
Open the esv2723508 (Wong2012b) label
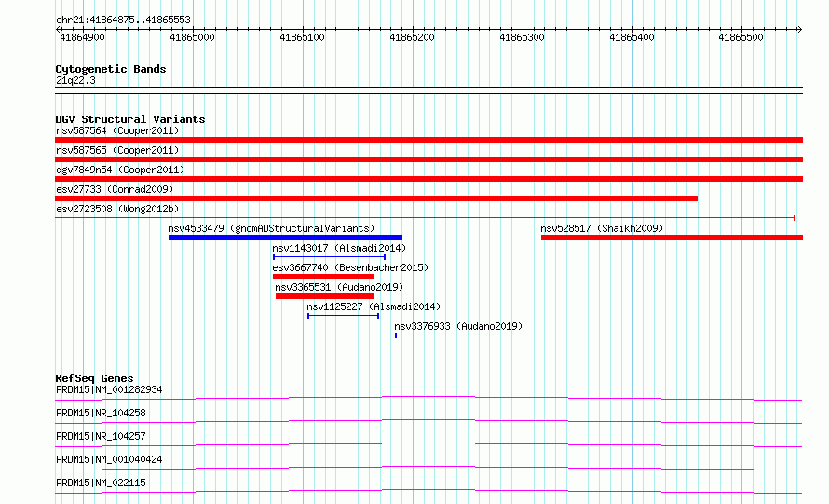[x=117, y=209]
